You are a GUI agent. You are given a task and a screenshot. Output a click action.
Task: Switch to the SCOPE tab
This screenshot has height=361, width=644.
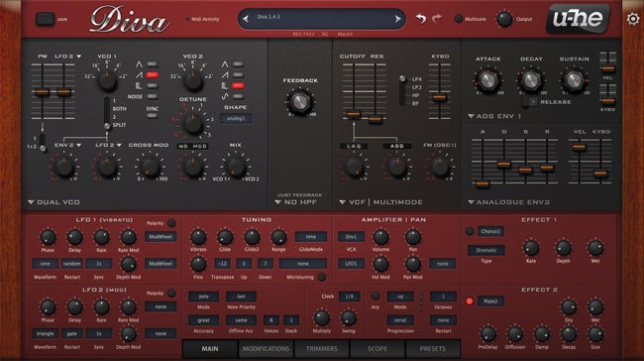point(377,349)
